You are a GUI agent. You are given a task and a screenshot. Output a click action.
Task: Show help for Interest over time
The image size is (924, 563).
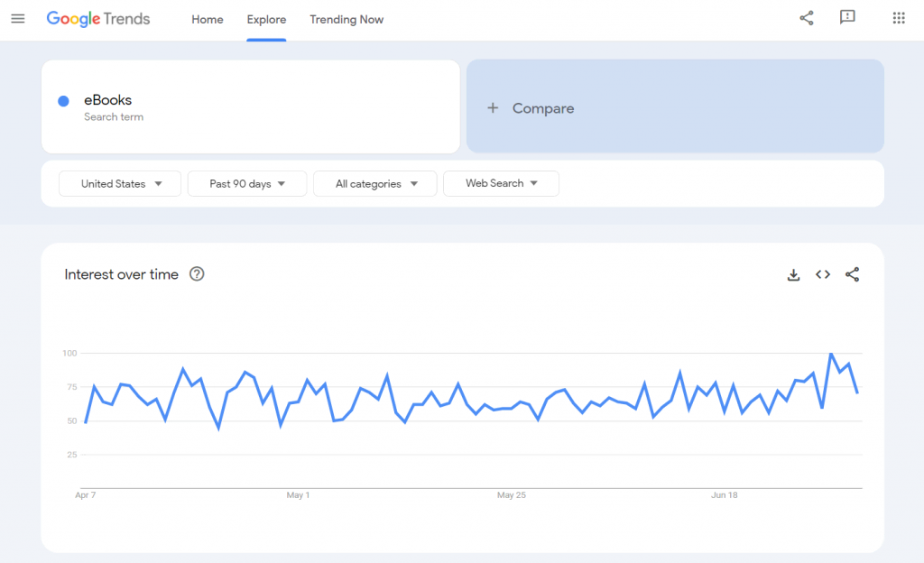(x=197, y=274)
